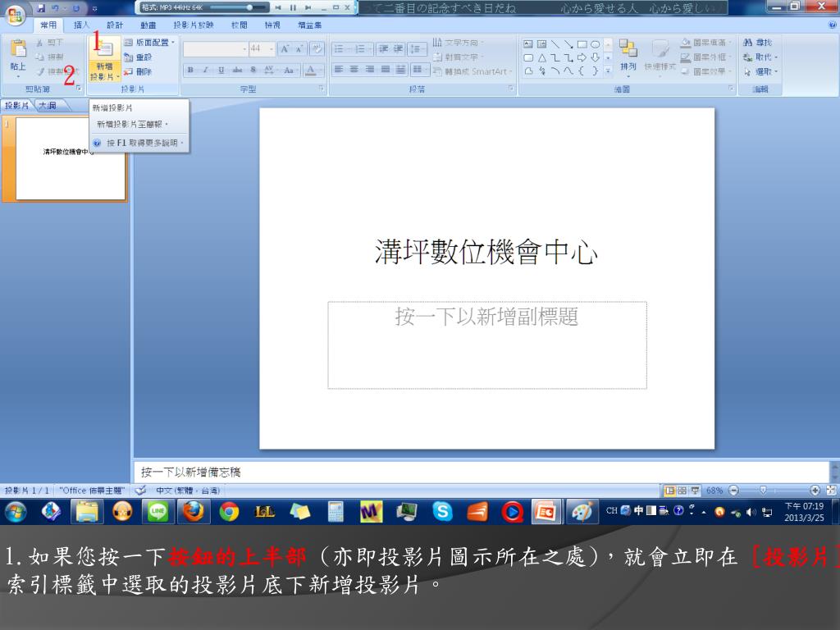Toggle Bold formatting

(x=190, y=71)
